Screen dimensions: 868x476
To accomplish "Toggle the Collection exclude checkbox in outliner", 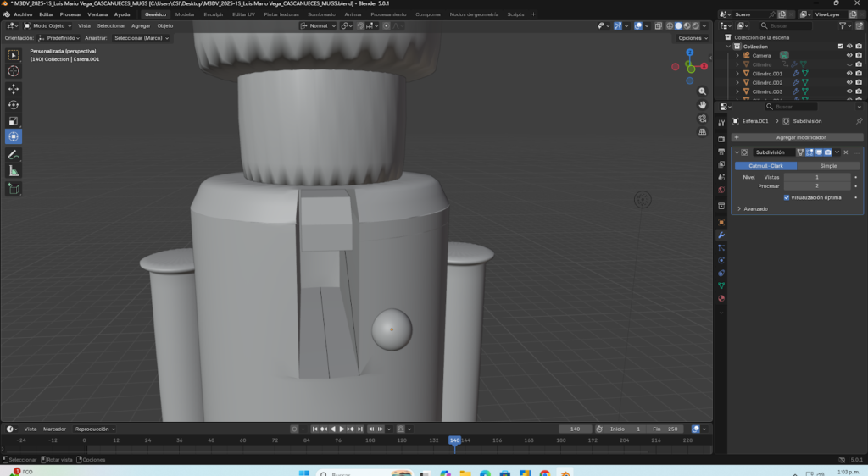I will (840, 47).
